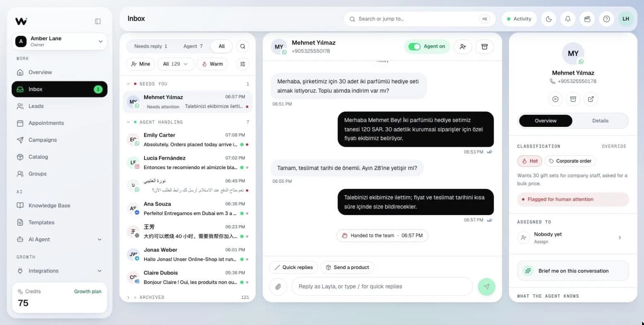644x325 pixels.
Task: Expand the Integrations sidebar menu
Action: pyautogui.click(x=59, y=271)
